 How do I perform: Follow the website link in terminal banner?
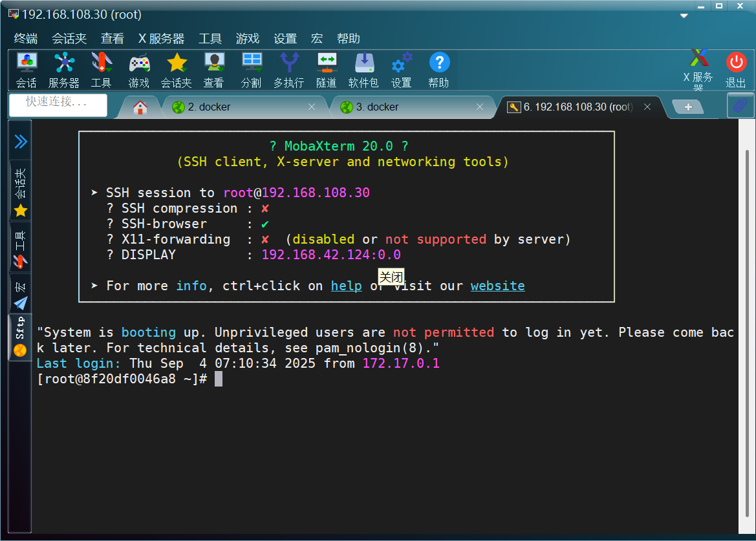point(497,286)
